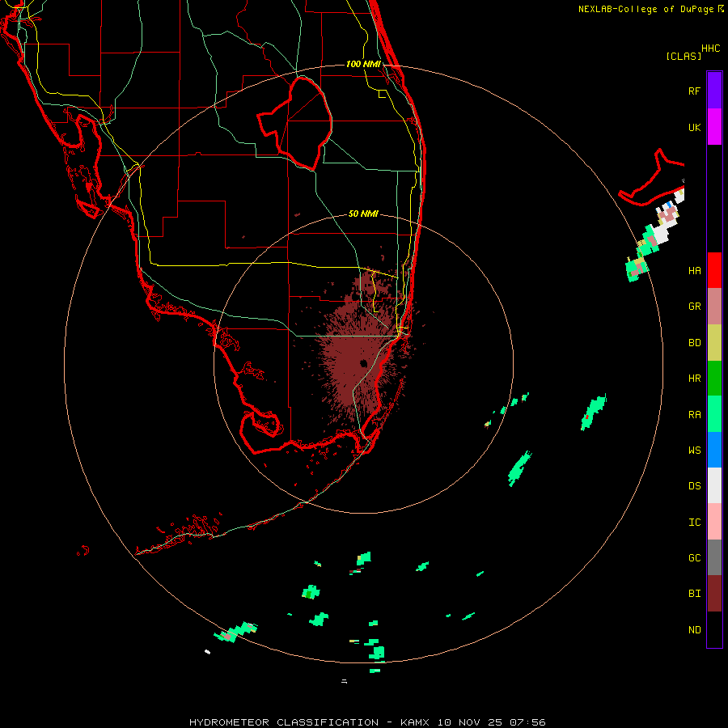Click the magenta UK legend color swatch
Screen dimensions: 728x728
(x=714, y=127)
